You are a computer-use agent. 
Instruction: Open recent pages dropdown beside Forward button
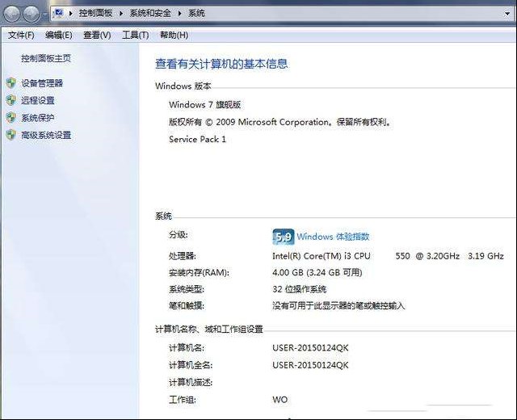pyautogui.click(x=45, y=15)
